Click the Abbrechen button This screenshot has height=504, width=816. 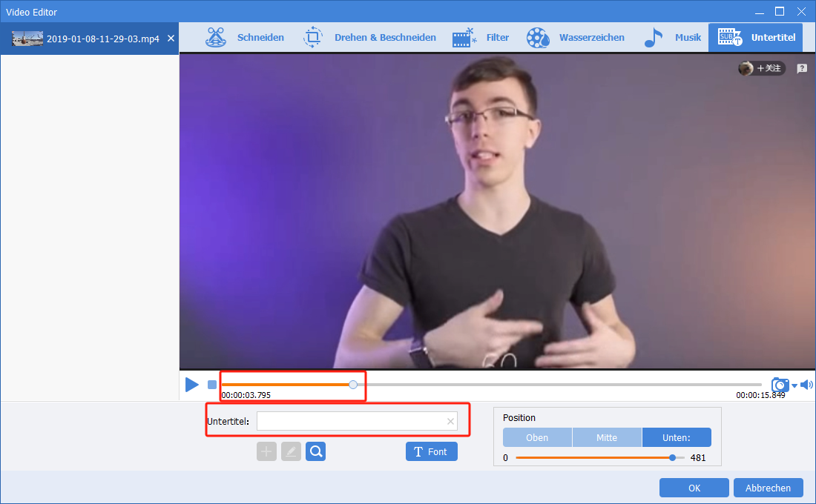click(768, 488)
